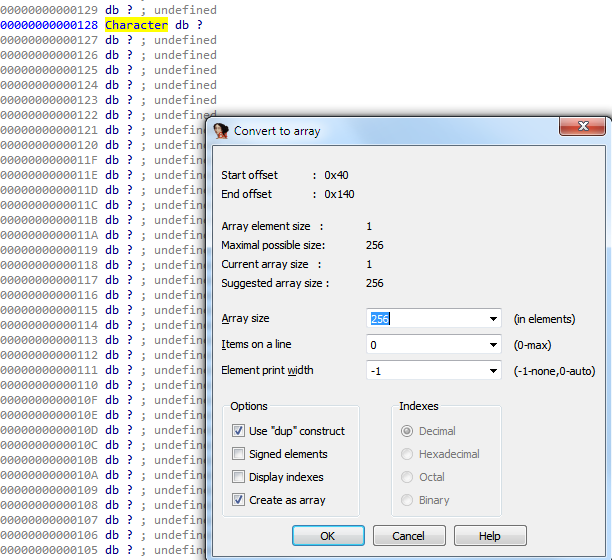Choose the Octal indexes radio button
Viewport: 612px width, 560px height.
(x=407, y=477)
